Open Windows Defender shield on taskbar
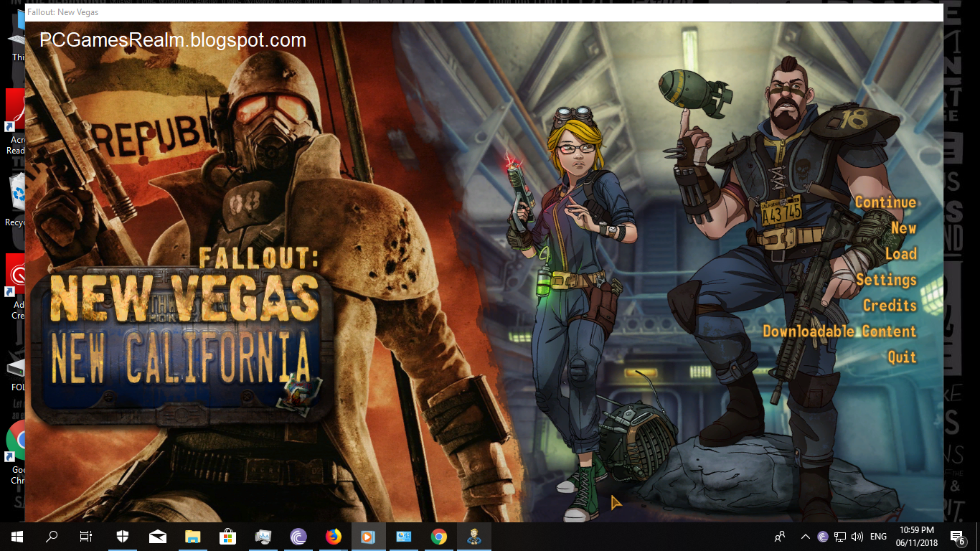 click(x=123, y=537)
